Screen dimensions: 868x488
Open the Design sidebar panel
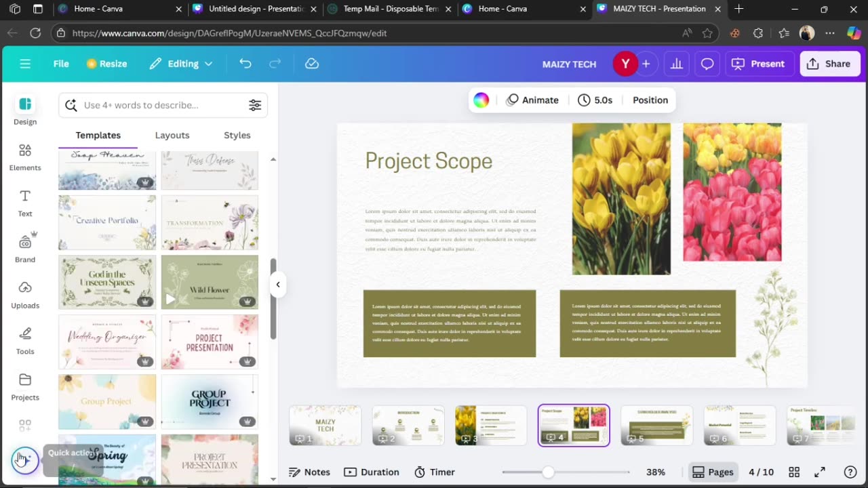pos(25,111)
